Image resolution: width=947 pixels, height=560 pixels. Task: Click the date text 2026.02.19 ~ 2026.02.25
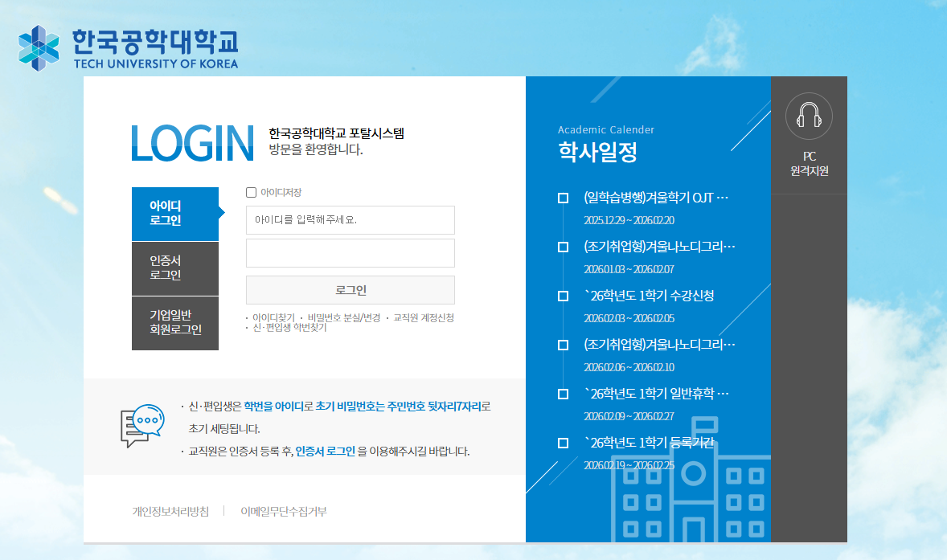click(x=629, y=465)
